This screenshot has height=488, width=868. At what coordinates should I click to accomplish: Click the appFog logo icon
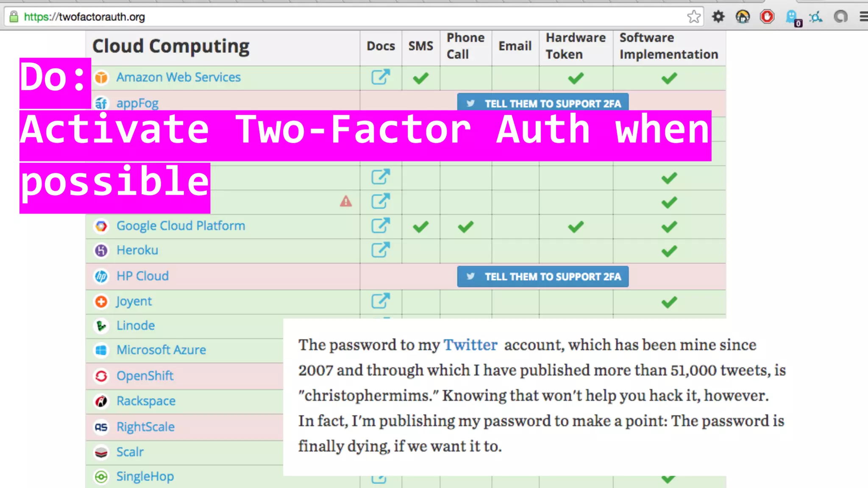point(101,103)
